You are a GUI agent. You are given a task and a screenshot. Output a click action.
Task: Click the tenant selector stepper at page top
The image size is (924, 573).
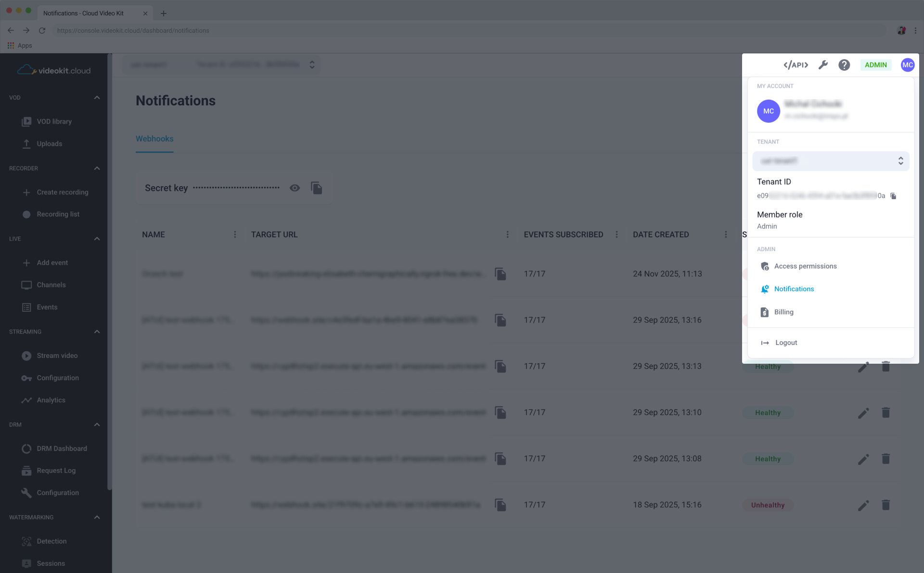coord(311,64)
